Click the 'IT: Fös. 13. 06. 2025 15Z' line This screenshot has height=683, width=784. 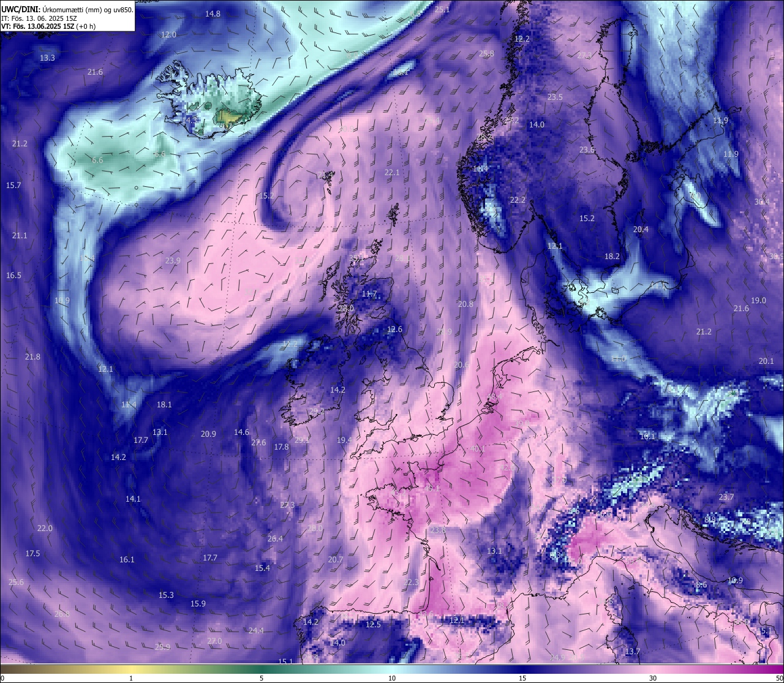[39, 18]
